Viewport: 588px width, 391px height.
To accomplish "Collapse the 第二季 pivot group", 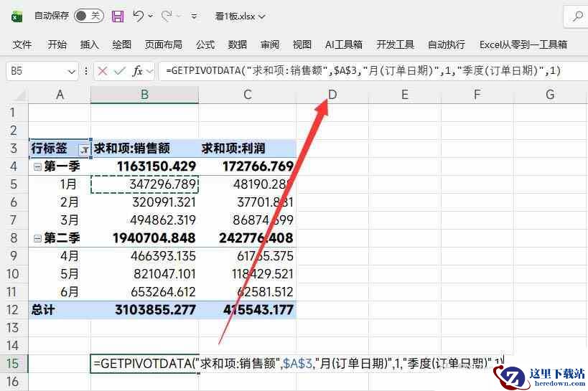I will (x=37, y=238).
